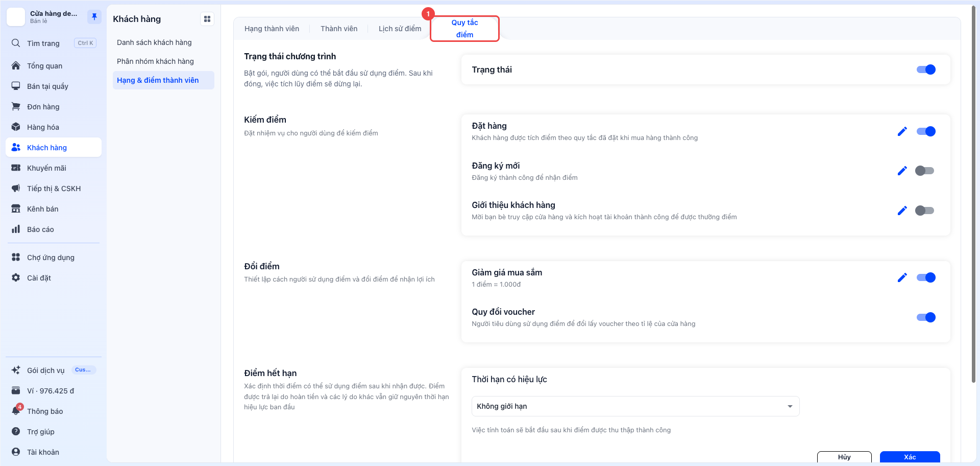Image resolution: width=980 pixels, height=466 pixels.
Task: Open the Tiếp thị & CSKH megaphone icon
Action: click(16, 188)
